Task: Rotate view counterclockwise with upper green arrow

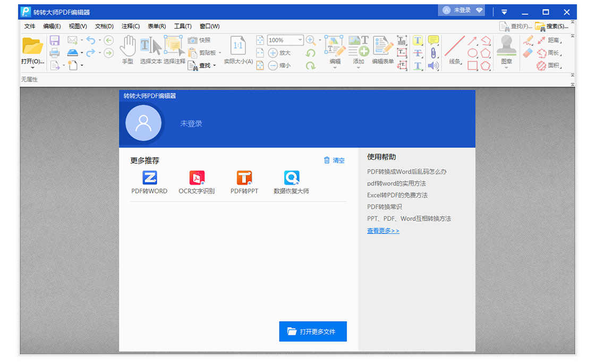Action: point(311,53)
